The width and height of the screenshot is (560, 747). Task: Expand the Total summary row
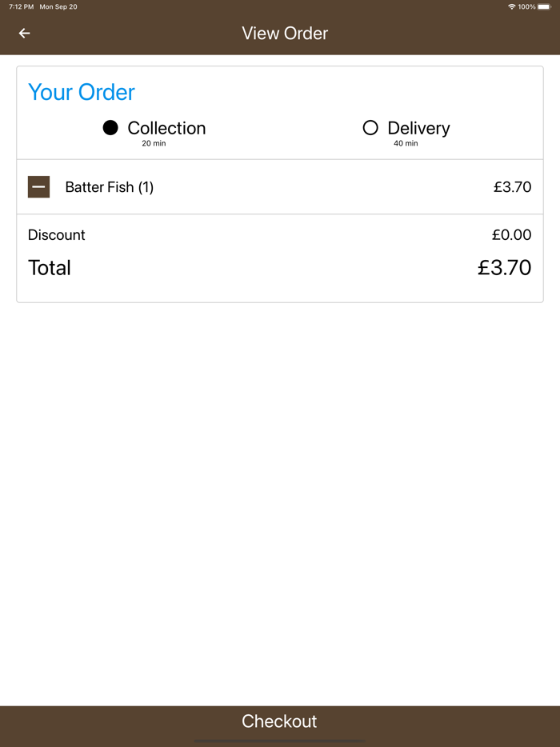coord(280,267)
